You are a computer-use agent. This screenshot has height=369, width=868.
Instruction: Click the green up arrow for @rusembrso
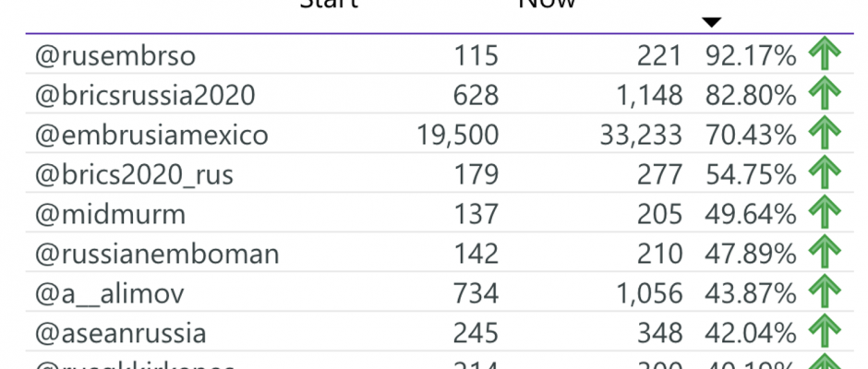(x=825, y=54)
